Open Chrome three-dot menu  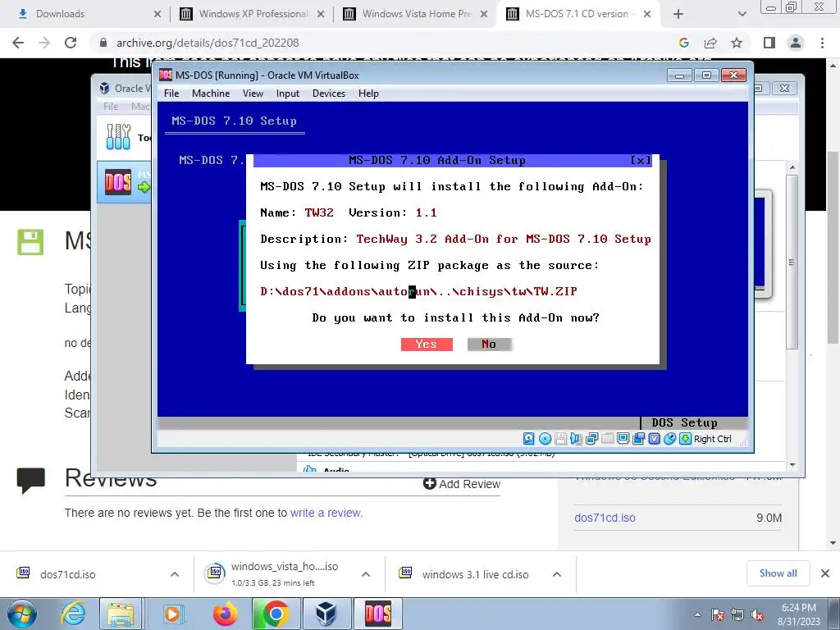pos(822,43)
